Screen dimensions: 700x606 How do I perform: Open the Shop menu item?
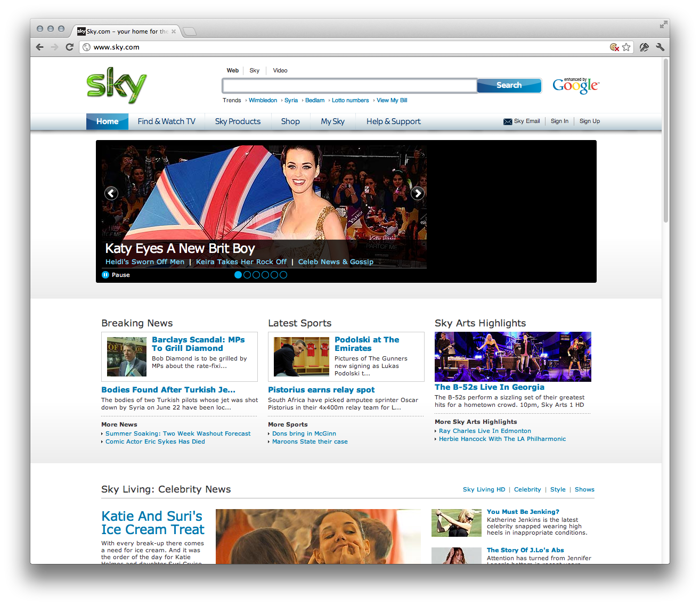(290, 121)
